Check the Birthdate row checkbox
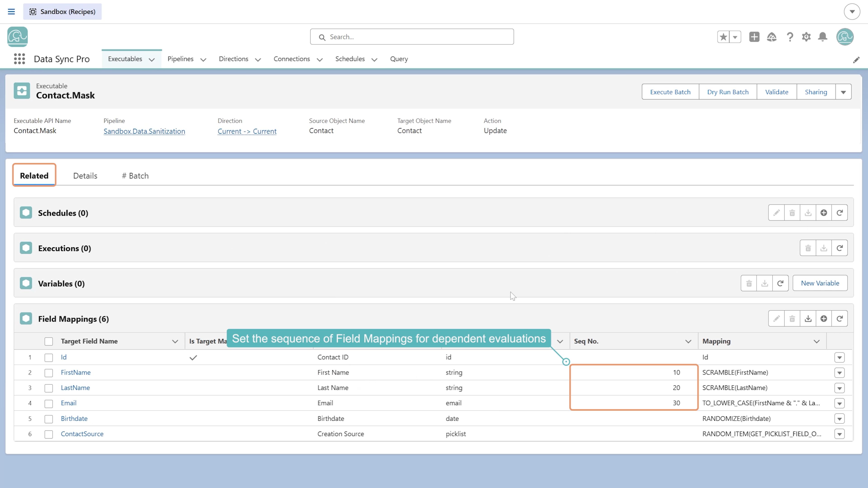Screen dimensions: 868x488 (49, 419)
